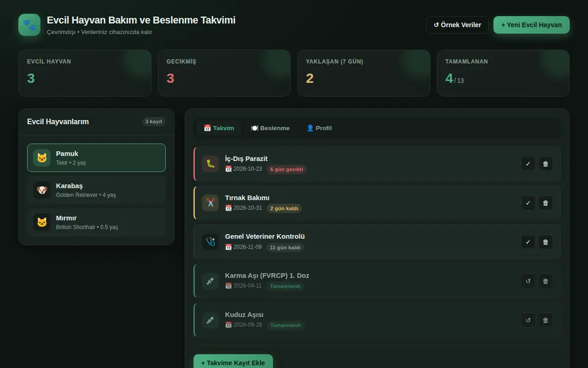Viewport: 588px width, 368px height.
Task: Click the Tamamlanan stat card
Action: pyautogui.click(x=503, y=73)
